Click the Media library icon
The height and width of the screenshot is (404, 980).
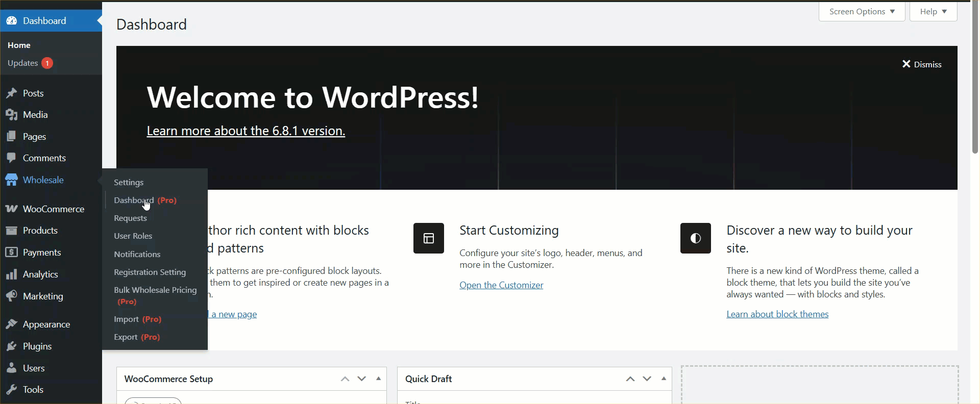(11, 115)
